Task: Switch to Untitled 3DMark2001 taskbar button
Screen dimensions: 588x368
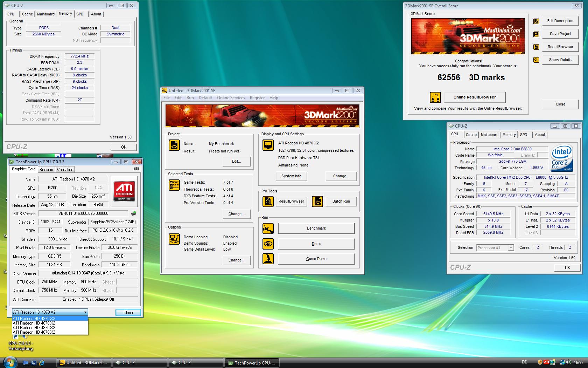Action: pyautogui.click(x=84, y=363)
